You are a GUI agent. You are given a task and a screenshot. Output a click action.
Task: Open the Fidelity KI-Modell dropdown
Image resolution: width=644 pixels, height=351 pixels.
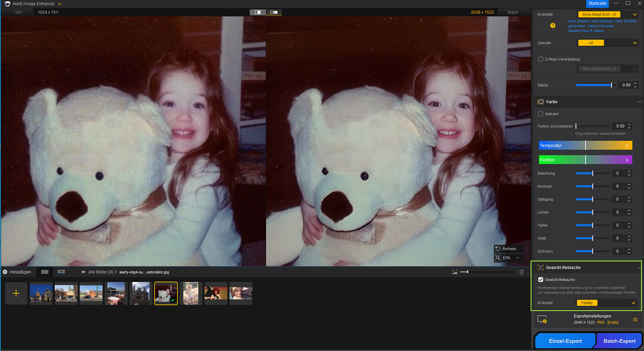(x=606, y=303)
